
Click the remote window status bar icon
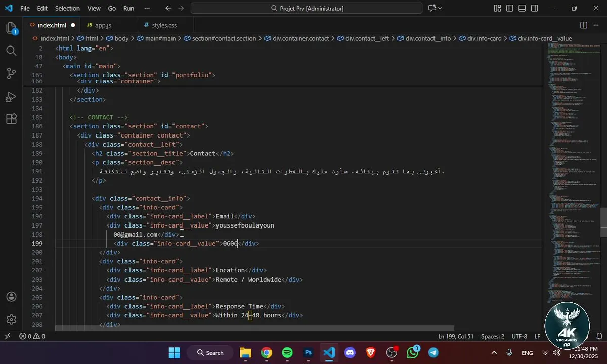7,336
